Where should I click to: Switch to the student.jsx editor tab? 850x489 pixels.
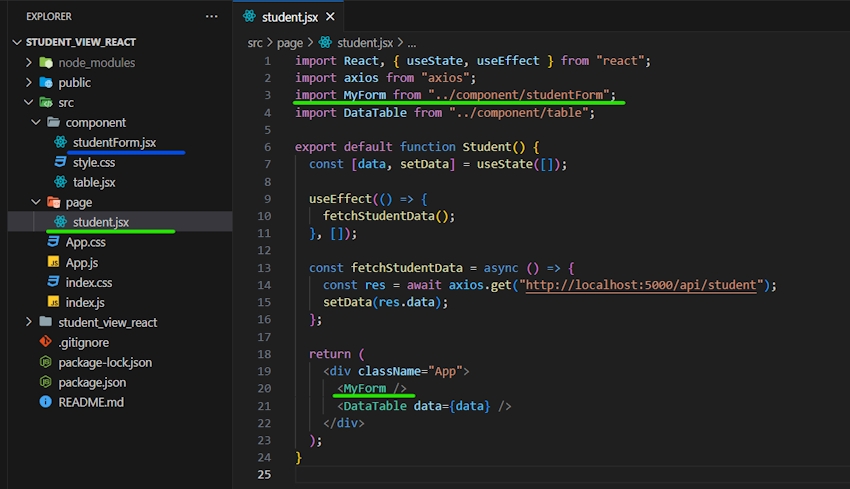[x=291, y=17]
